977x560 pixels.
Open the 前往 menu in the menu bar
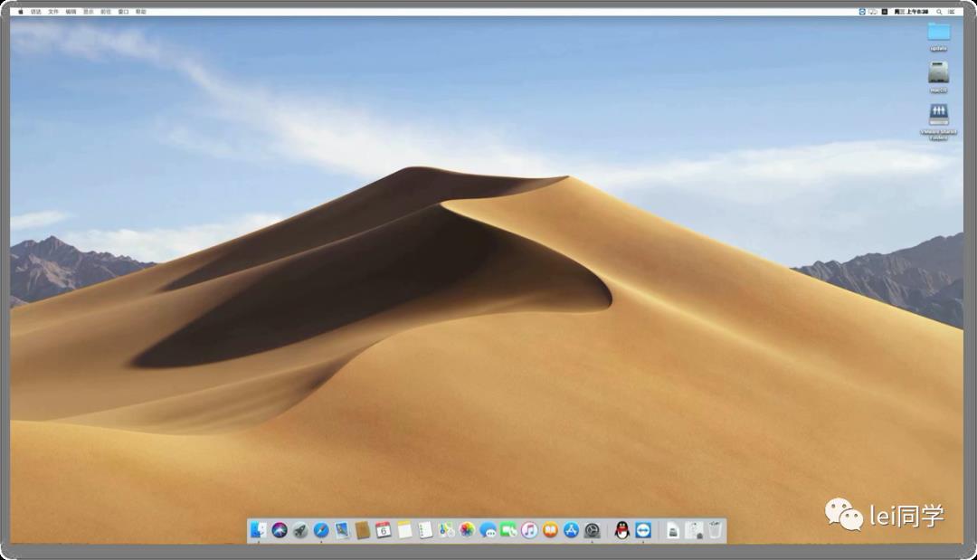coord(106,12)
